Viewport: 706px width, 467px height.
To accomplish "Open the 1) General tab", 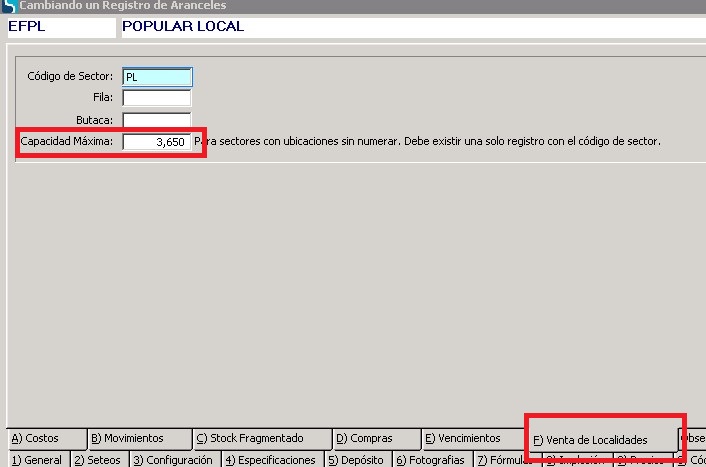I will point(36,460).
